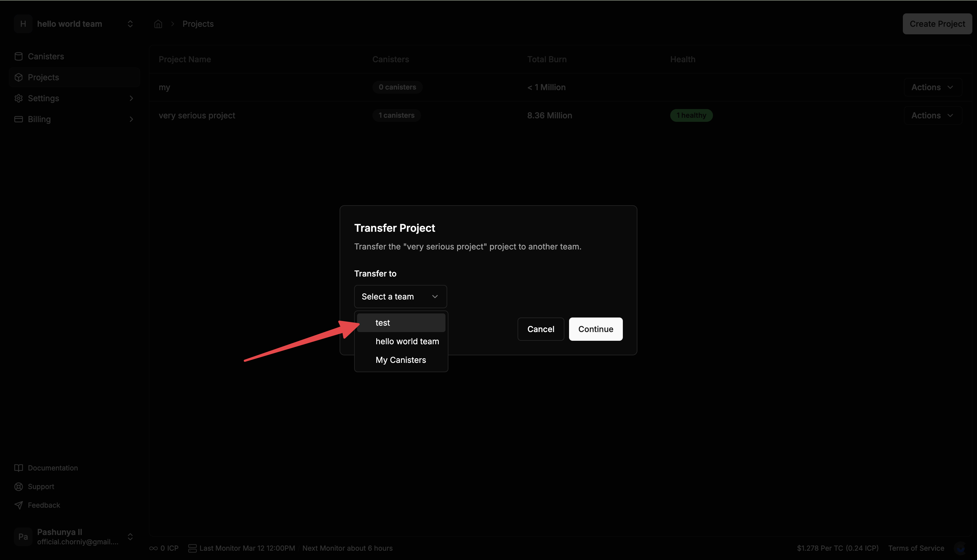
Task: Open the Actions menu for very serious project
Action: 933,115
